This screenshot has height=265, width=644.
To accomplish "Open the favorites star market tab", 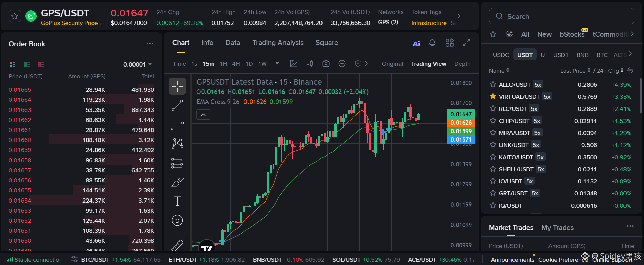I will [x=493, y=34].
